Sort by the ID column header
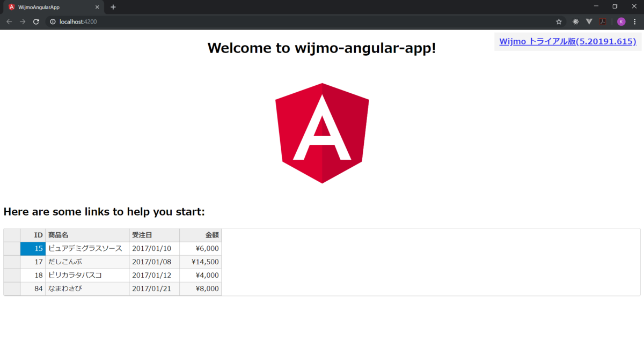The image size is (644, 349). tap(33, 235)
